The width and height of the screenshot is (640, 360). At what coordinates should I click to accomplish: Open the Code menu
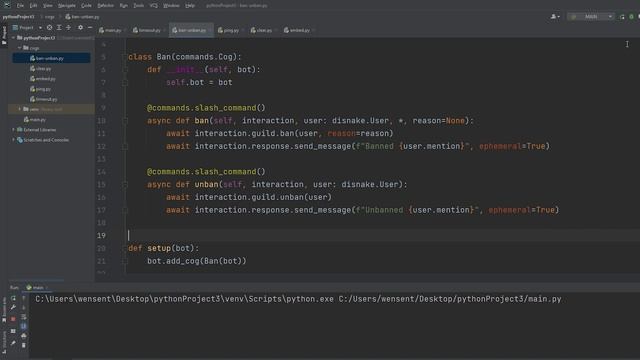coord(87,6)
